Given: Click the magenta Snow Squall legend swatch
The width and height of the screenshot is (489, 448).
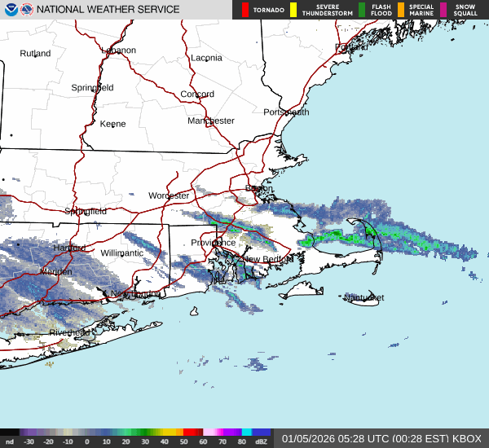Looking at the screenshot, I should point(444,10).
